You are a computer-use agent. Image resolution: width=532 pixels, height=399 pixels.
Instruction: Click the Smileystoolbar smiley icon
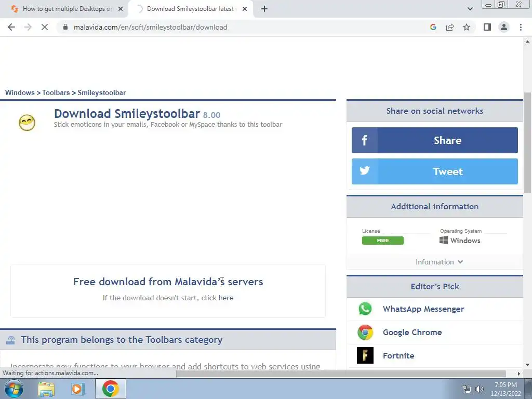(27, 123)
